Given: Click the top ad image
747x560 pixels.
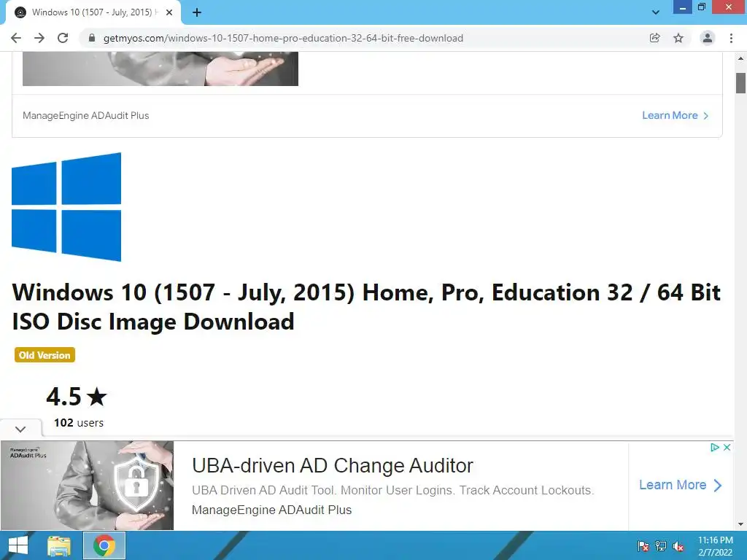Looking at the screenshot, I should (160, 69).
